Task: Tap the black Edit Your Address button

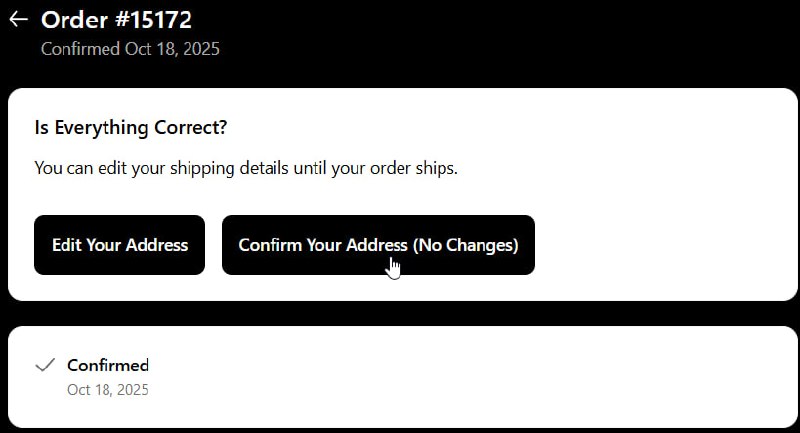Action: (x=120, y=245)
